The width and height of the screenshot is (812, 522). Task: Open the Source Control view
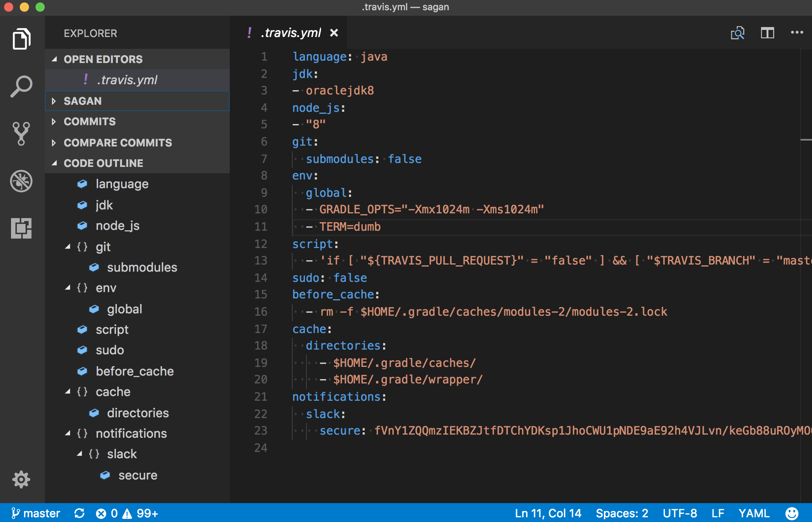[x=22, y=133]
